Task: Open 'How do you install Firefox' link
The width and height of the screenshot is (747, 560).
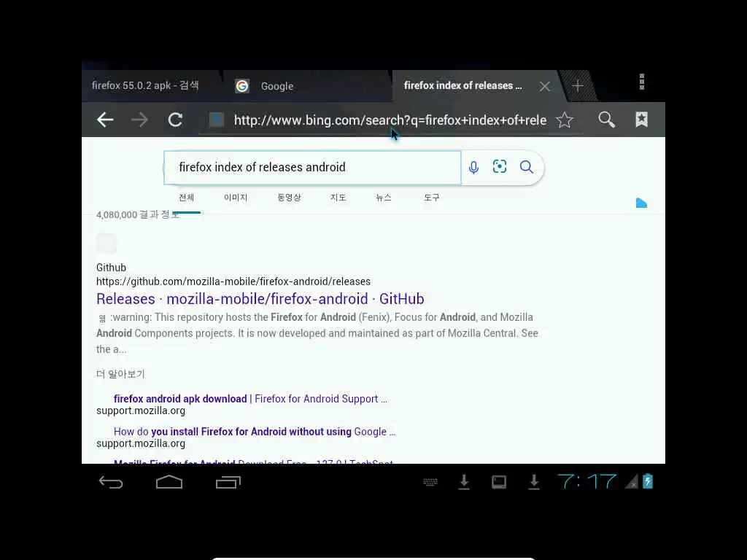Action: [x=255, y=432]
